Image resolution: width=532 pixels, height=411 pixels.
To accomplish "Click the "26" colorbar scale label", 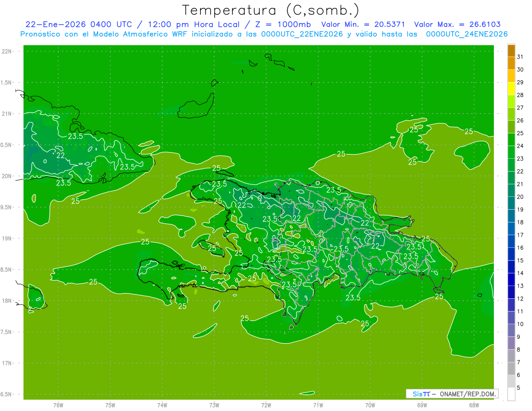I will [x=520, y=121].
